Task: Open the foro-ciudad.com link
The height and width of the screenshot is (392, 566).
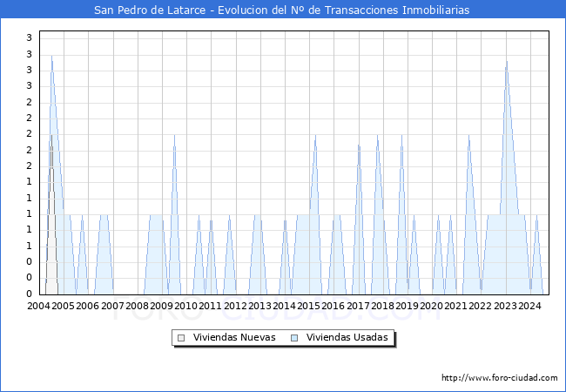Action: [499, 378]
